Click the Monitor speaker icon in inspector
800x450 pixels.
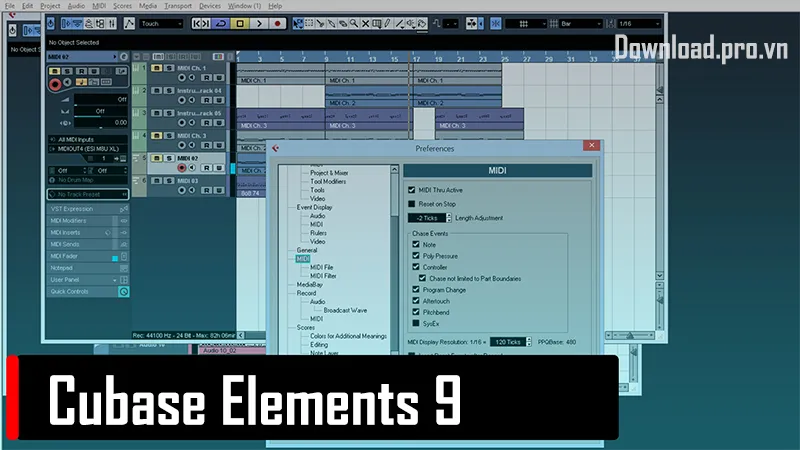pyautogui.click(x=67, y=82)
